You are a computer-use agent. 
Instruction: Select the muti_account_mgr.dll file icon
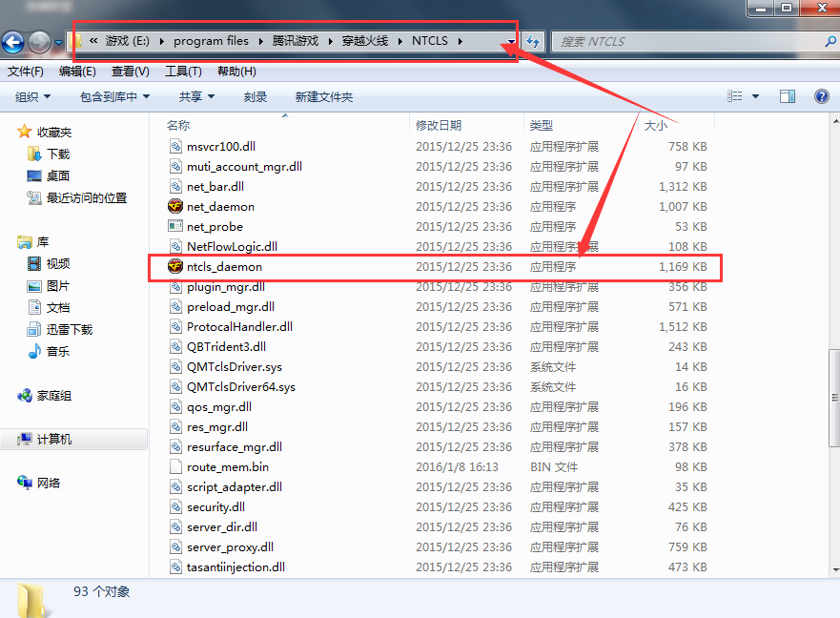click(175, 166)
